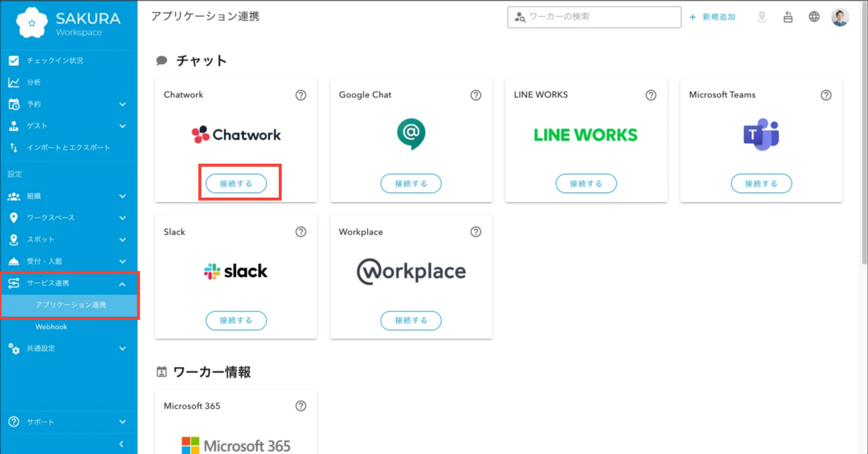Screen dimensions: 868x454
Task: Connect LINE WORKS with 接続する
Action: (x=586, y=184)
